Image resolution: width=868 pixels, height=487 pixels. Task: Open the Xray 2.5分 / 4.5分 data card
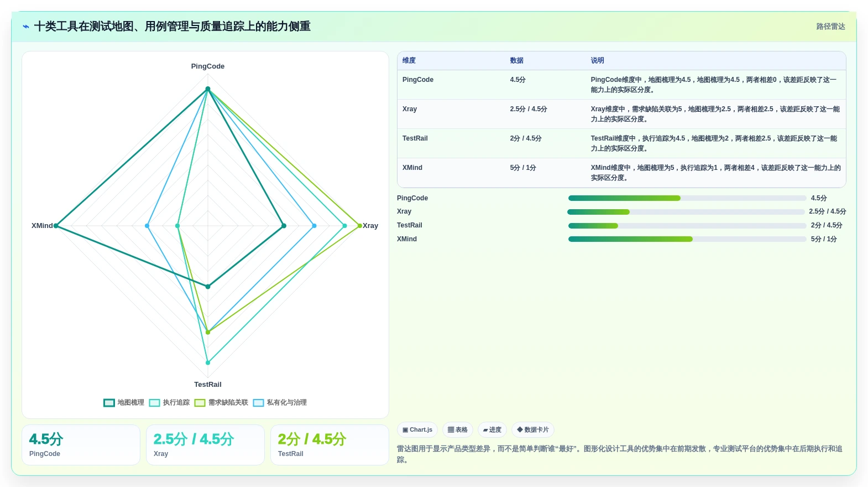coord(205,445)
